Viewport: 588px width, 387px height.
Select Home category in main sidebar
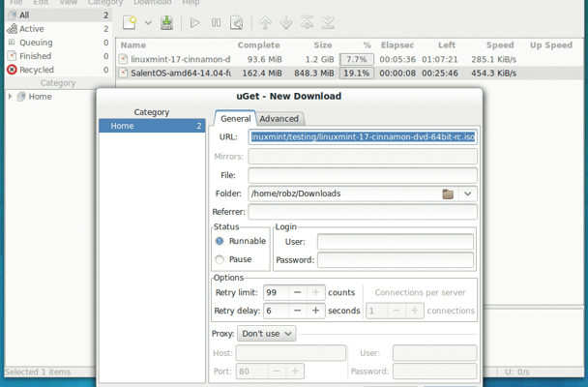point(40,97)
